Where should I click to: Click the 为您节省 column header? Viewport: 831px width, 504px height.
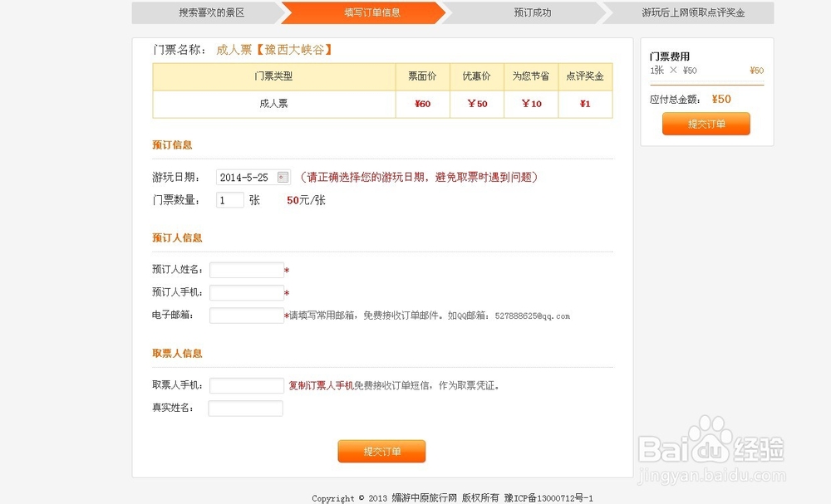[x=531, y=76]
